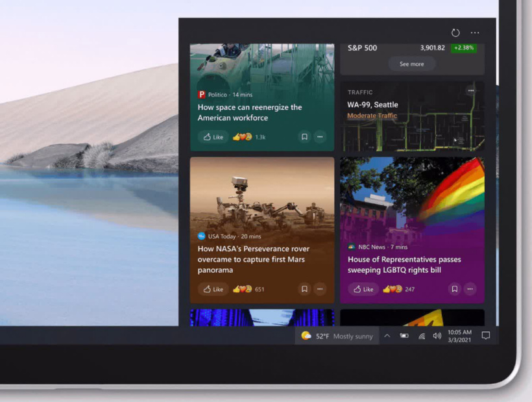Open the feed panel more options menu
Screen dimensions: 532x402
[x=475, y=32]
